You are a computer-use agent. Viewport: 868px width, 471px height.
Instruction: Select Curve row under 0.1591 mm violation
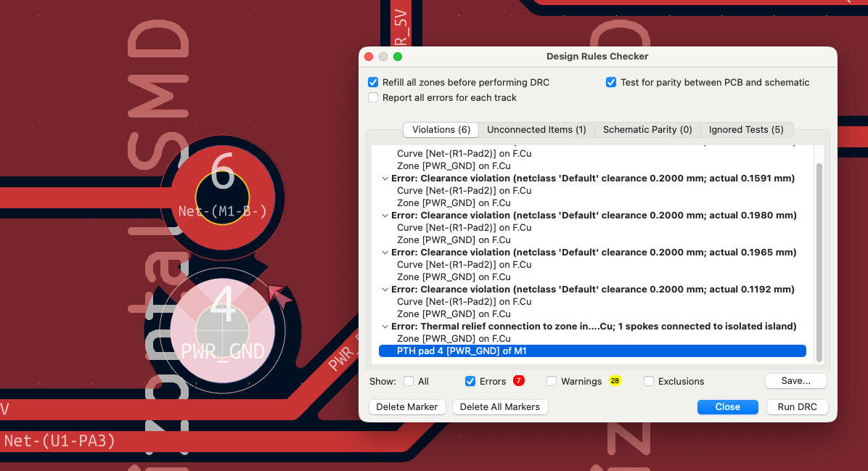click(592, 190)
